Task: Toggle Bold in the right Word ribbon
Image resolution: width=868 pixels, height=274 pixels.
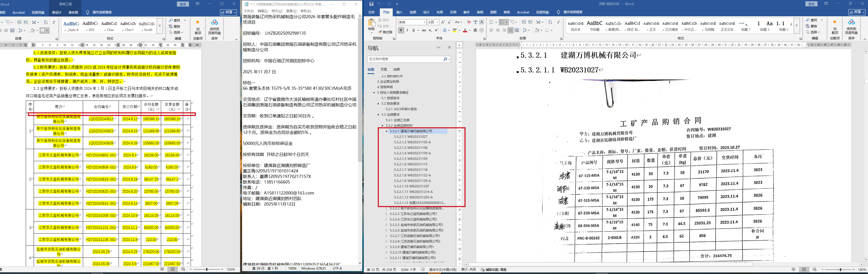Action: coord(401,30)
